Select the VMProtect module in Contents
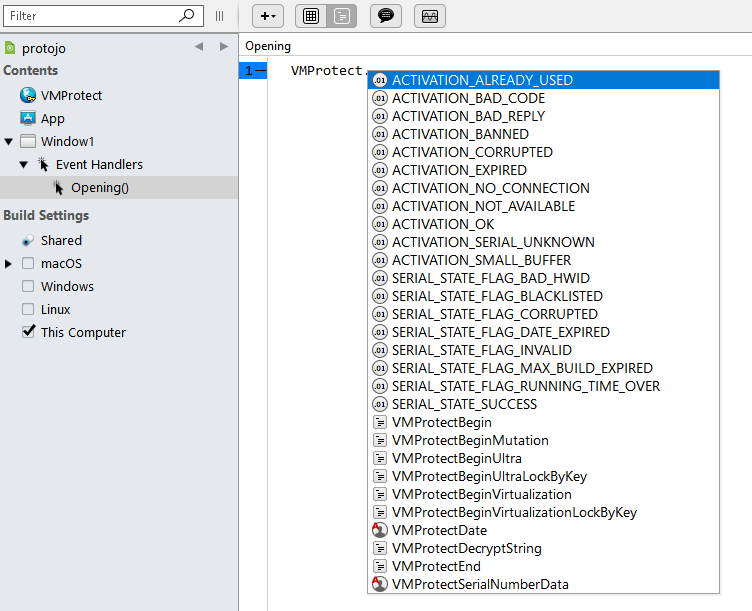The width and height of the screenshot is (752, 611). (71, 95)
